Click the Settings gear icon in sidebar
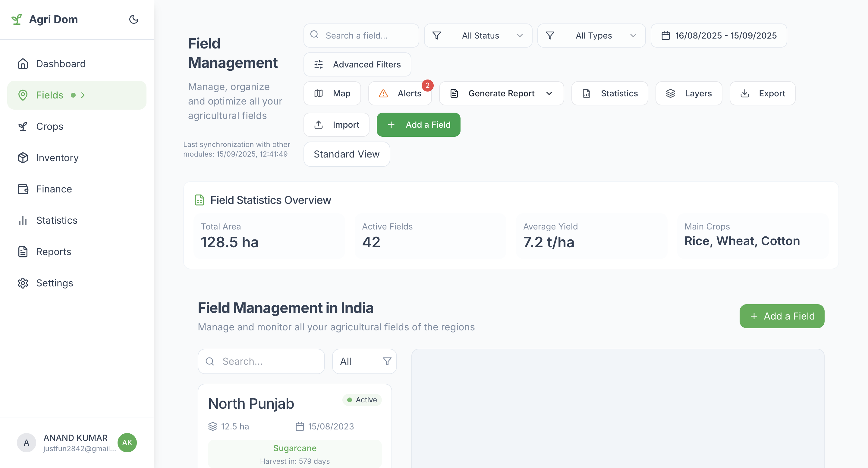868x468 pixels. click(23, 283)
